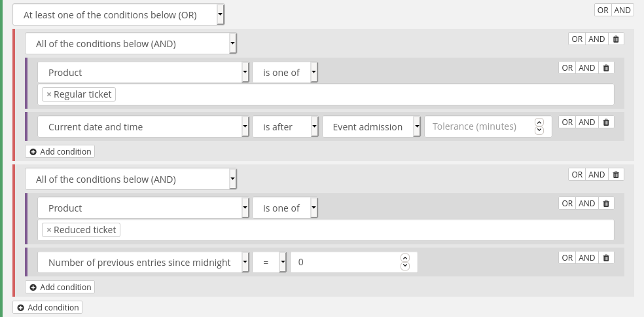The height and width of the screenshot is (317, 644).
Task: Delete the first AND condition group
Action: (616, 39)
